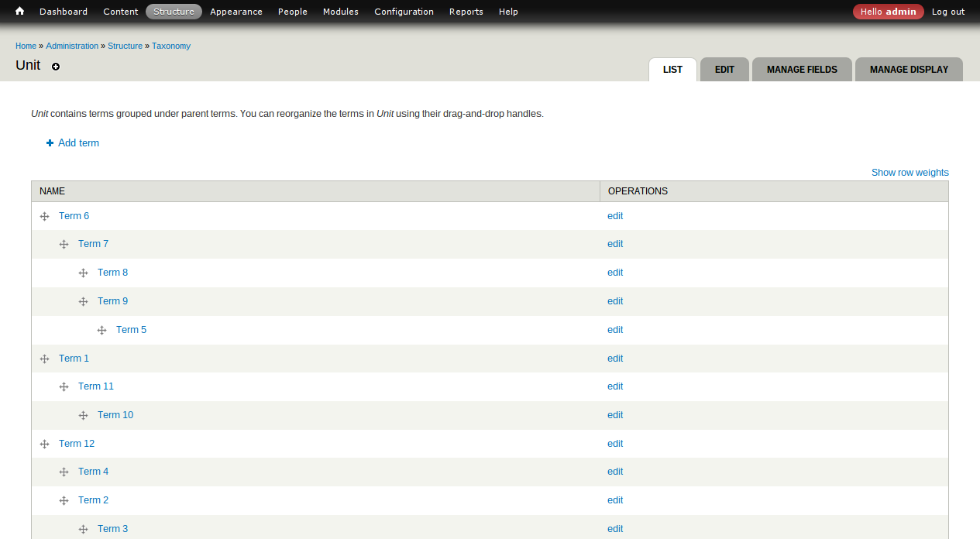Click the drag handle for Term 6
This screenshot has width=980, height=539.
pos(44,217)
